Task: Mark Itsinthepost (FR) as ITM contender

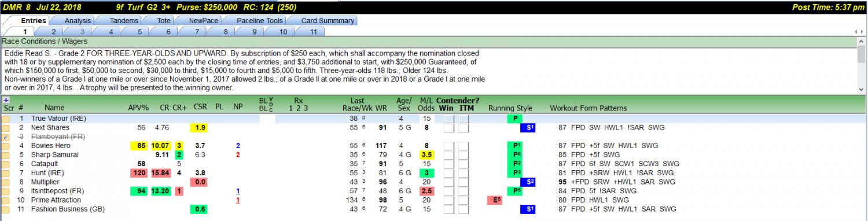Action: click(464, 191)
